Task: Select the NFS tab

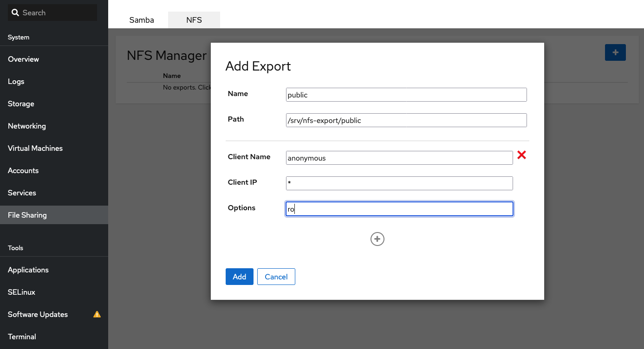Action: coord(194,20)
